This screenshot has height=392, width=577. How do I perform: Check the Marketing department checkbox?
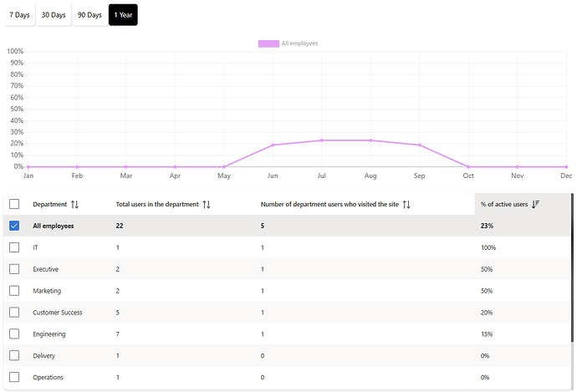pyautogui.click(x=14, y=291)
